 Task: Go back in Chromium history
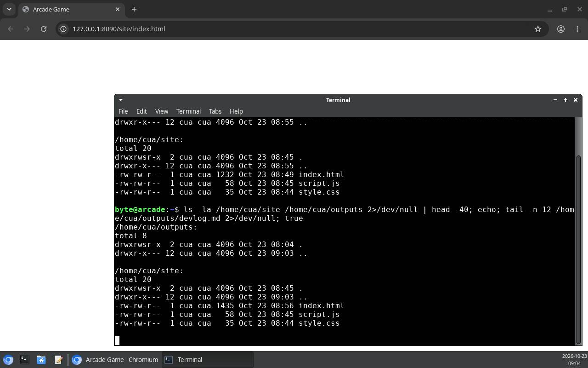11,29
